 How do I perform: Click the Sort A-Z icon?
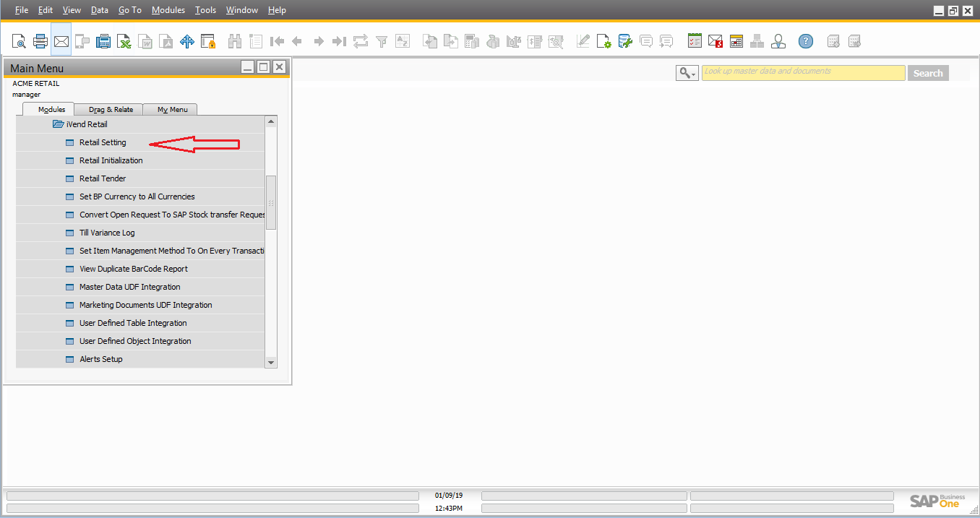click(403, 41)
